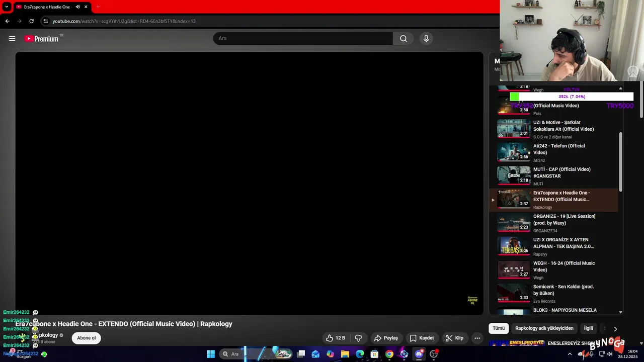Show next filter chips with arrow

pos(615,329)
